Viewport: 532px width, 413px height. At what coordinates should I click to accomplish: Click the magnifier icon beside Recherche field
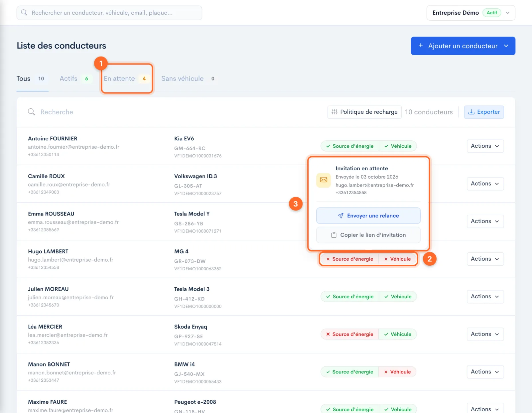pyautogui.click(x=31, y=112)
